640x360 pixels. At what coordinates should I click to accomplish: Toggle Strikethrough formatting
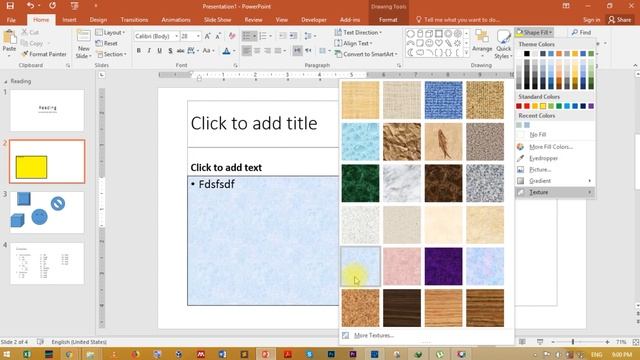[x=180, y=51]
